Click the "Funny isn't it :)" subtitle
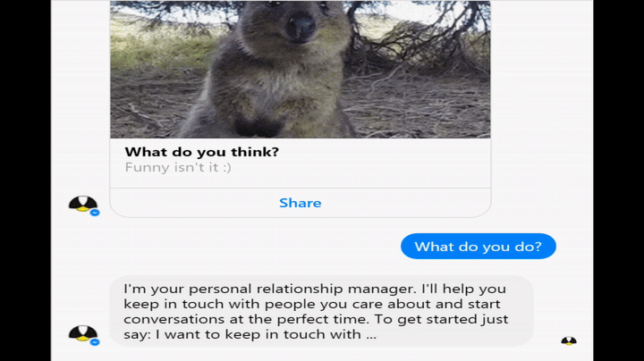 [x=178, y=167]
